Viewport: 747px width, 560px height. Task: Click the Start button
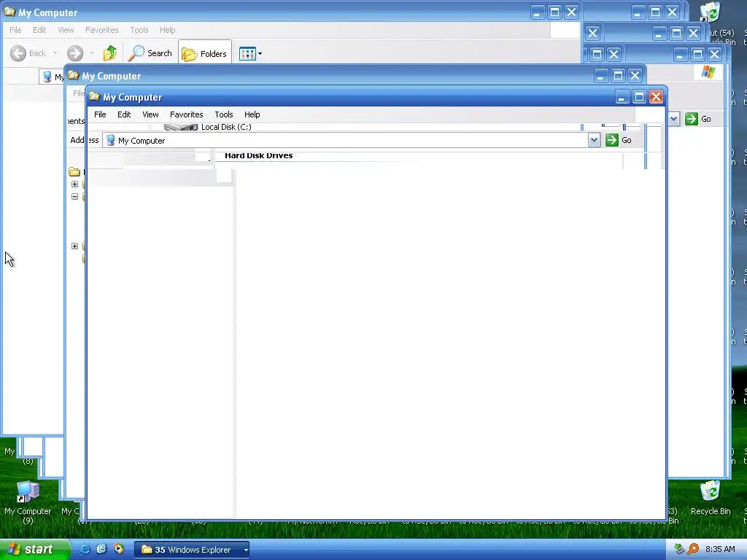coord(34,550)
